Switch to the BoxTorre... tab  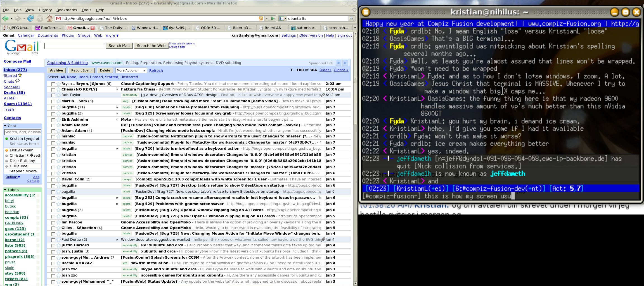click(49, 28)
